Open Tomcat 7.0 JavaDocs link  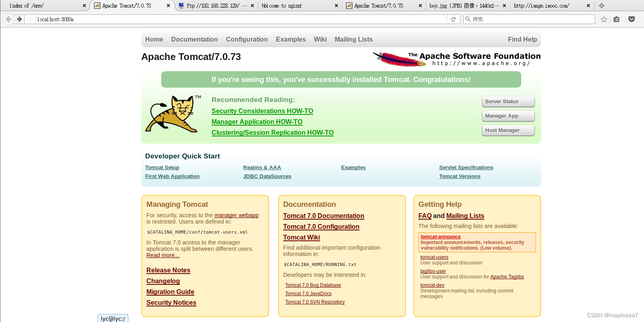pos(308,294)
